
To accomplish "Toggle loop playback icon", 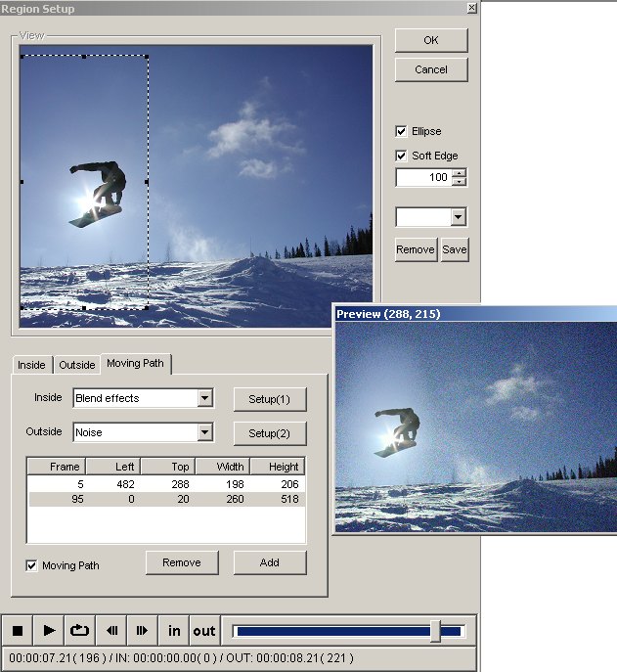I will (80, 631).
